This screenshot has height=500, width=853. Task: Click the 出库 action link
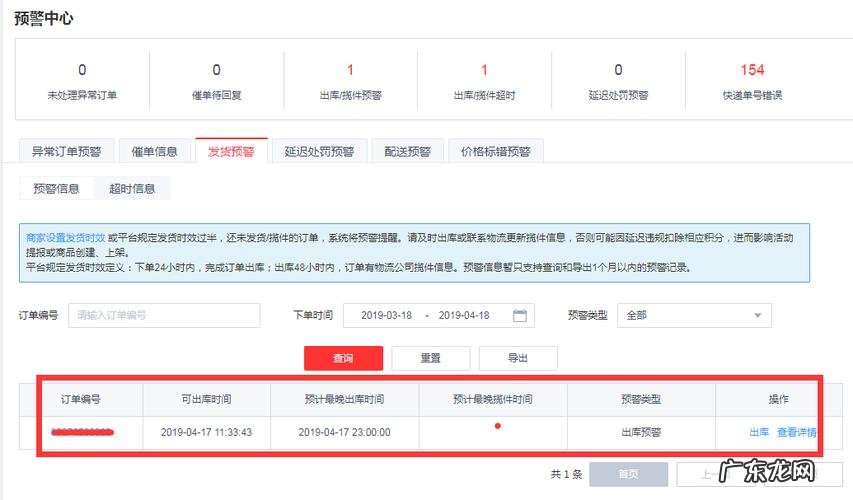pyautogui.click(x=759, y=433)
